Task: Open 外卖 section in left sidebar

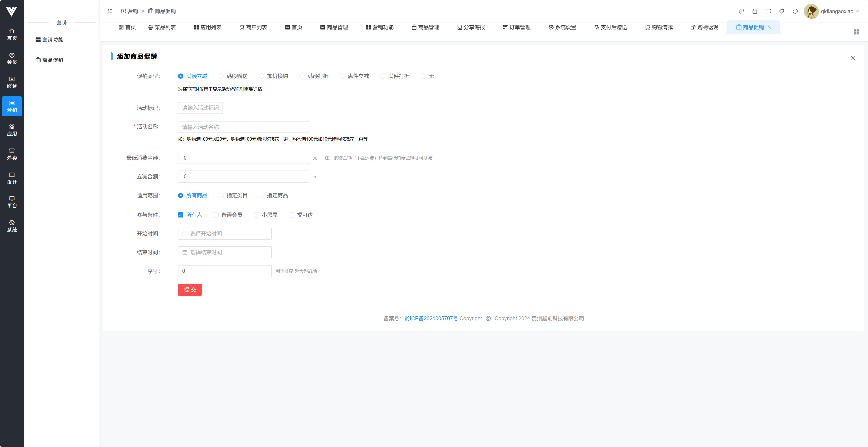Action: pyautogui.click(x=12, y=154)
